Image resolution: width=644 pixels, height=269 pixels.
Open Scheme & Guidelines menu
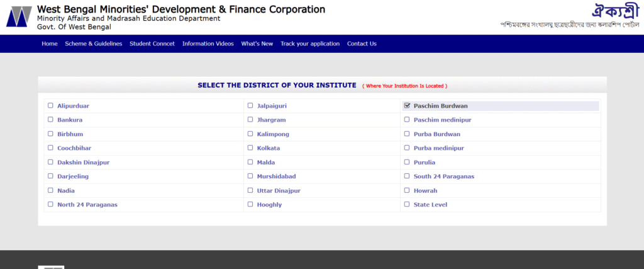click(94, 43)
